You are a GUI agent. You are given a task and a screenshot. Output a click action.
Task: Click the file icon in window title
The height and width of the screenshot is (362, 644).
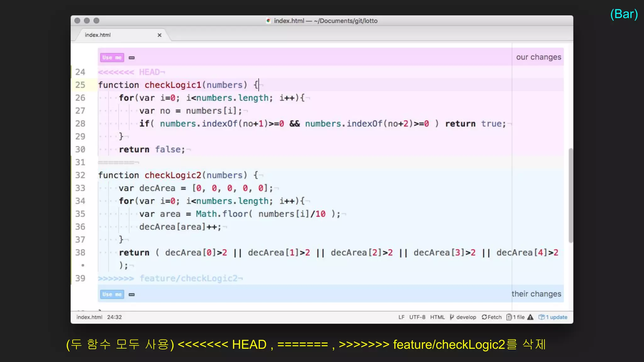(268, 21)
